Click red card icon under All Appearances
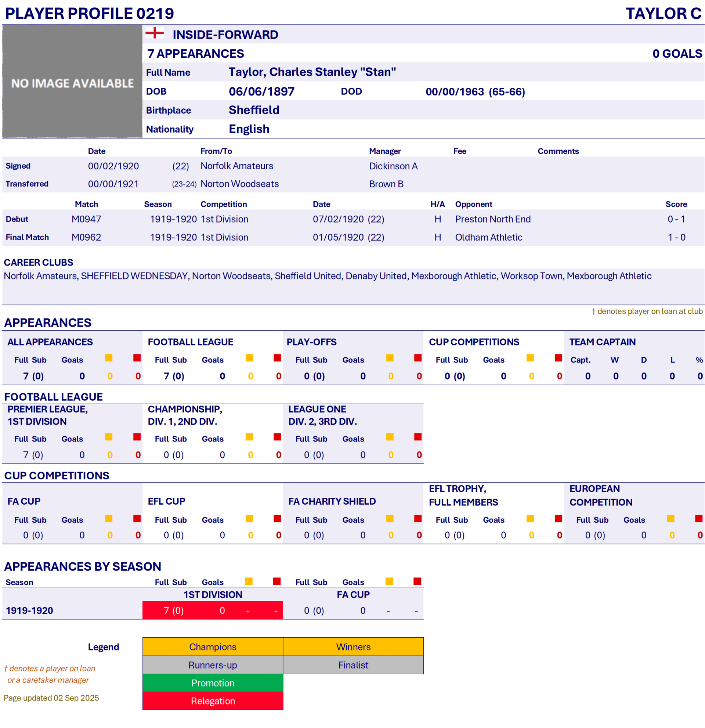705x728 pixels. 137,358
